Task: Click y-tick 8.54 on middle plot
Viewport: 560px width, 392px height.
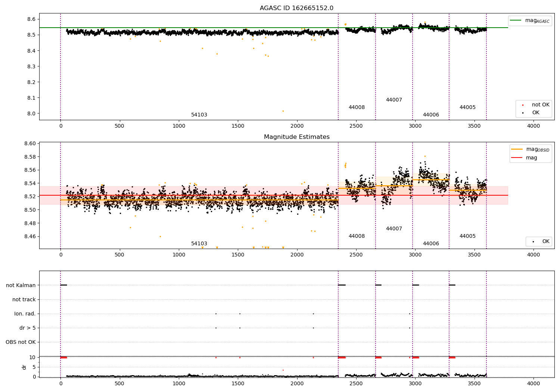Action: click(x=30, y=183)
